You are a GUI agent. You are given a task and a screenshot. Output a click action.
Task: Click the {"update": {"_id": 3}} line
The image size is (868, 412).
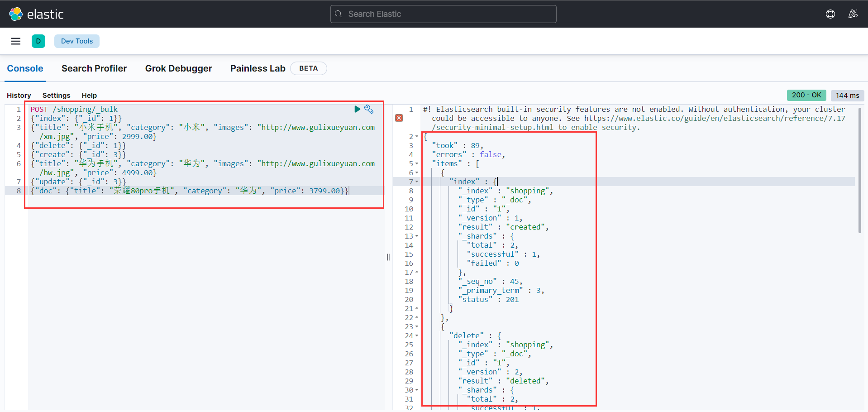pyautogui.click(x=78, y=182)
